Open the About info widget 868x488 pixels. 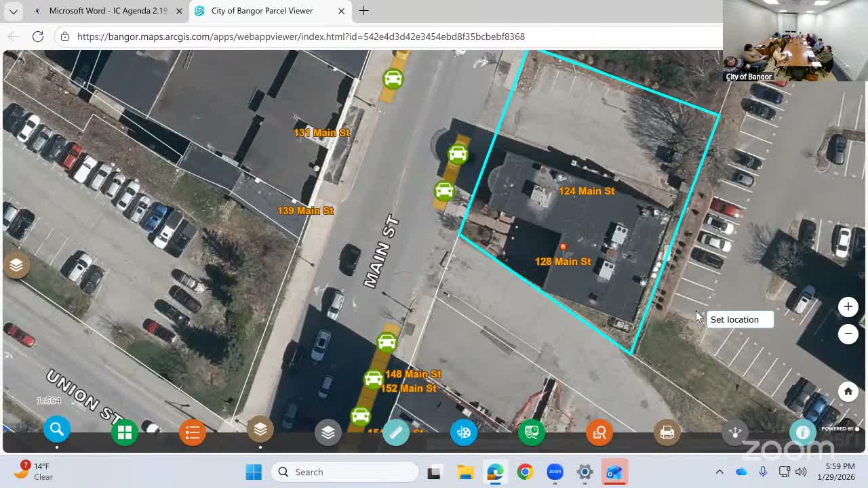pyautogui.click(x=803, y=432)
